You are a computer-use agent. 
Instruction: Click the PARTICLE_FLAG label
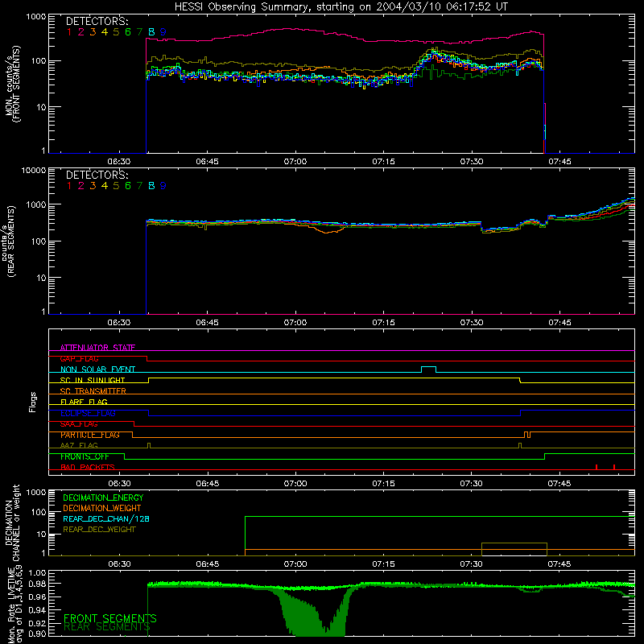90,435
